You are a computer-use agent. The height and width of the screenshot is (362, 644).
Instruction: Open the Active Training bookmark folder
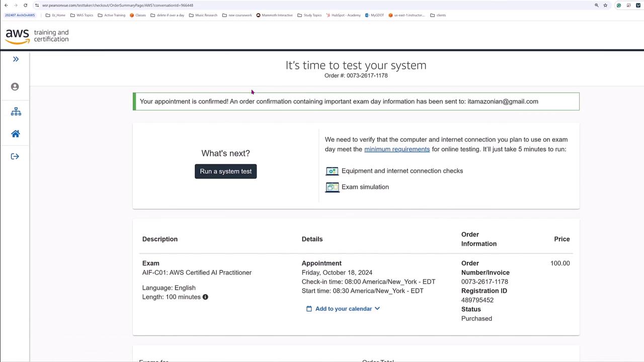(111, 15)
